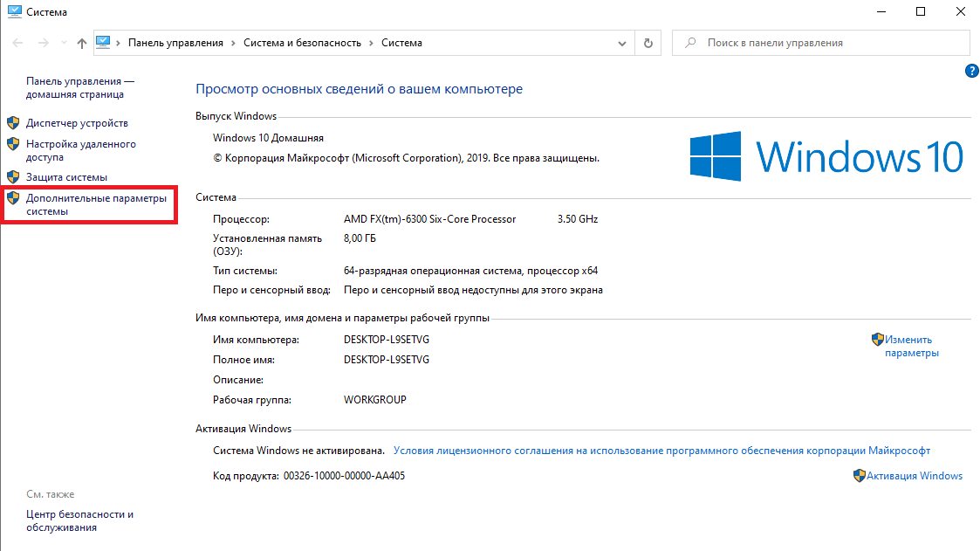Image resolution: width=980 pixels, height=551 pixels.
Task: Expand chevron before 'Панель управления' breadcrumb
Action: click(x=118, y=43)
